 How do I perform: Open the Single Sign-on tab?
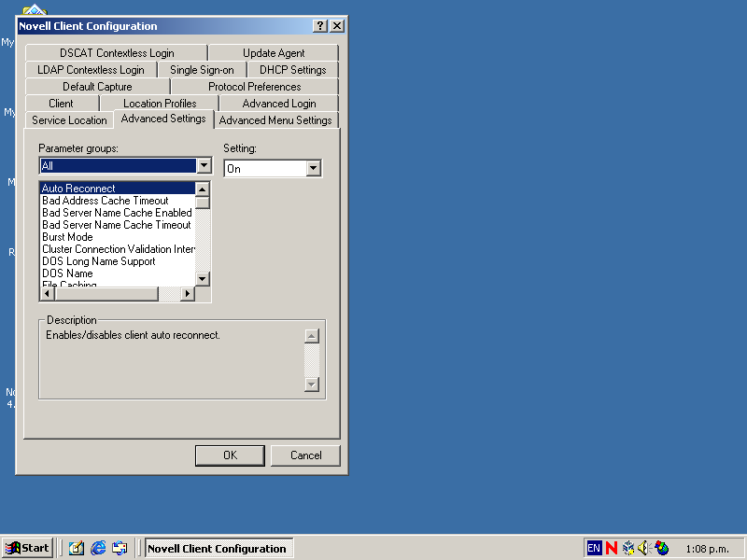tap(202, 69)
